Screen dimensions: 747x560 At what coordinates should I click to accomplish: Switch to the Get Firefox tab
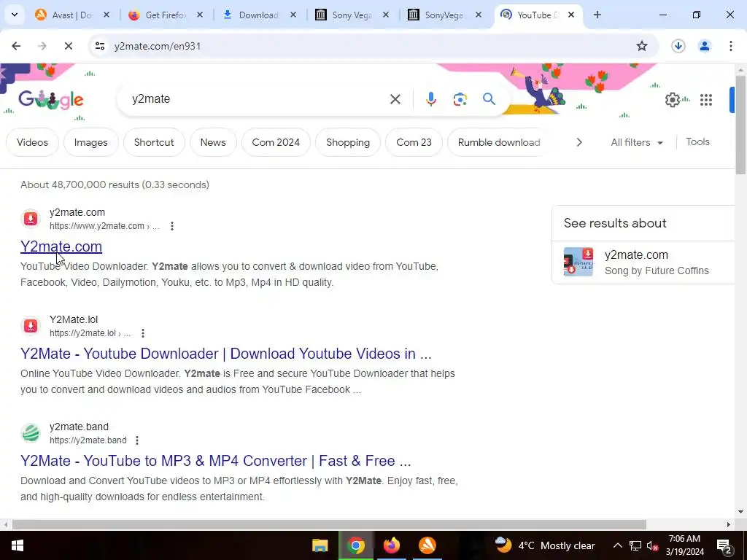point(165,15)
